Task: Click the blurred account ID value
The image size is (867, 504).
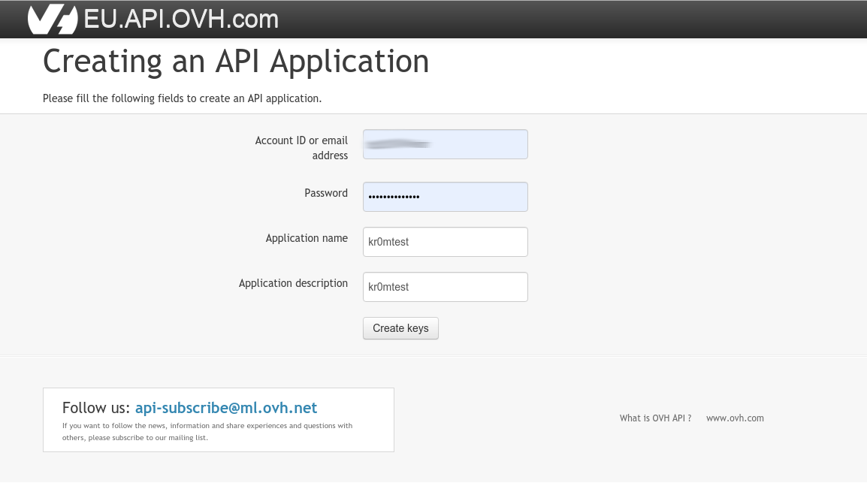Action: 397,143
